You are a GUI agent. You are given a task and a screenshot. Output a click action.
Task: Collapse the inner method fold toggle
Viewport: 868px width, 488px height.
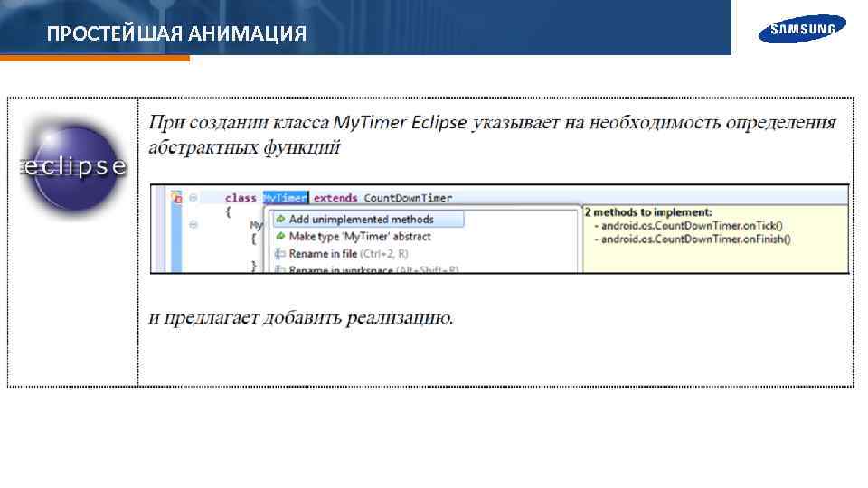(x=193, y=224)
